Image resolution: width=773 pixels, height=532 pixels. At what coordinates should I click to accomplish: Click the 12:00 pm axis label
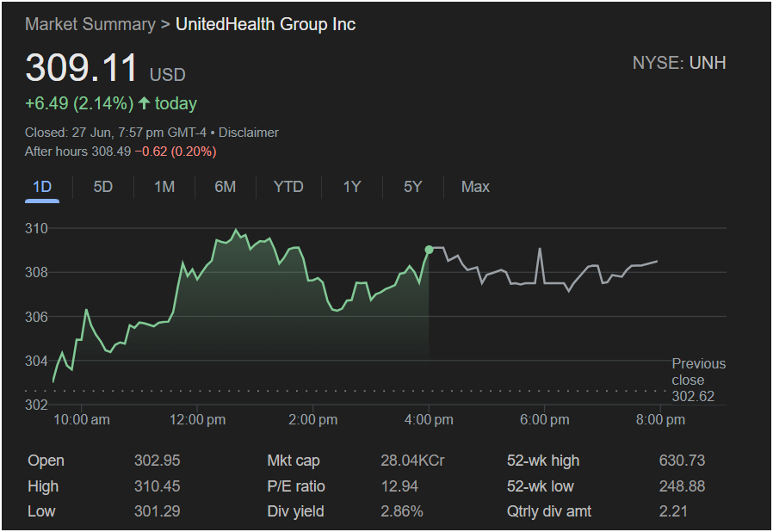[197, 419]
